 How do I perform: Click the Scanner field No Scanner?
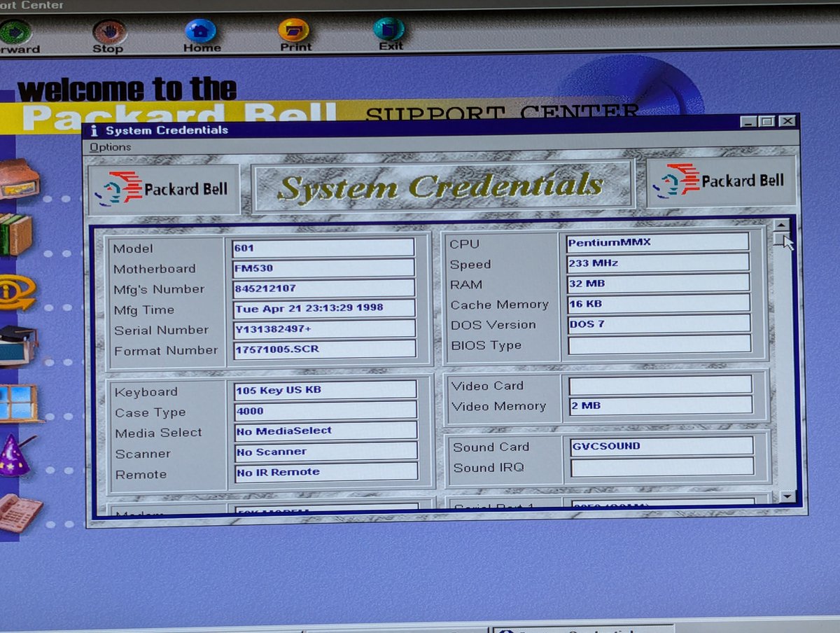[x=326, y=451]
